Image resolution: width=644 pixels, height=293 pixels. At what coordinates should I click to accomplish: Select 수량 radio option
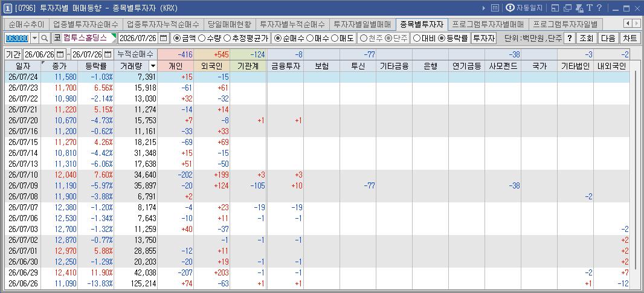pyautogui.click(x=209, y=38)
